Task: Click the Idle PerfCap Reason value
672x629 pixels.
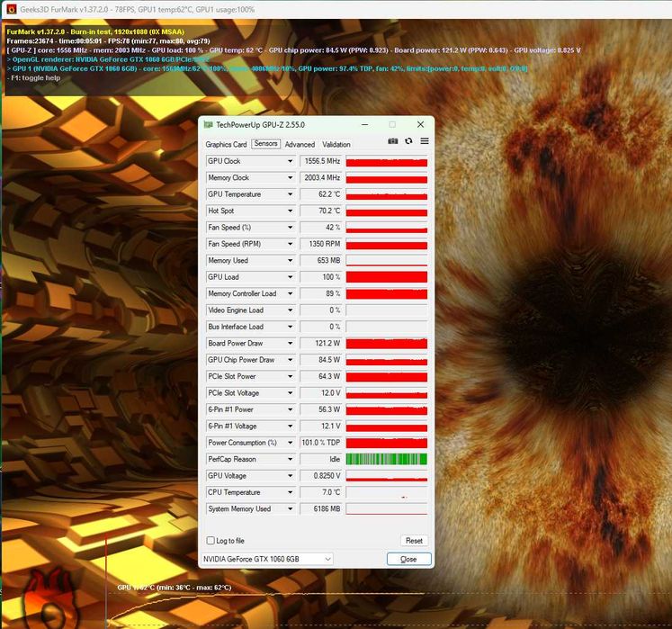Action: pos(320,459)
